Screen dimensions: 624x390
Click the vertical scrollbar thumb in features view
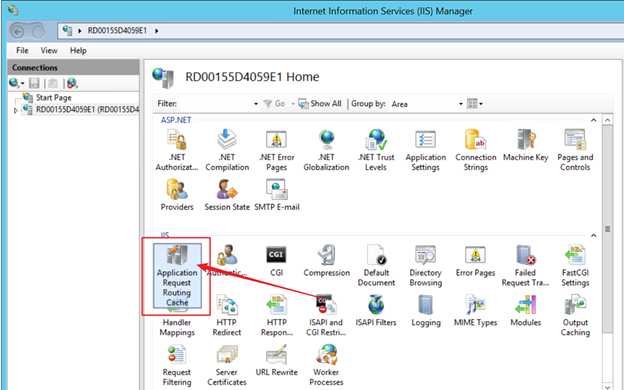click(x=608, y=229)
